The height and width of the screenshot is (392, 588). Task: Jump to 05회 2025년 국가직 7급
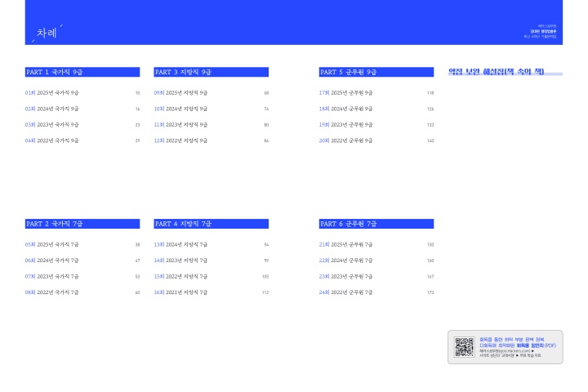tap(52, 244)
